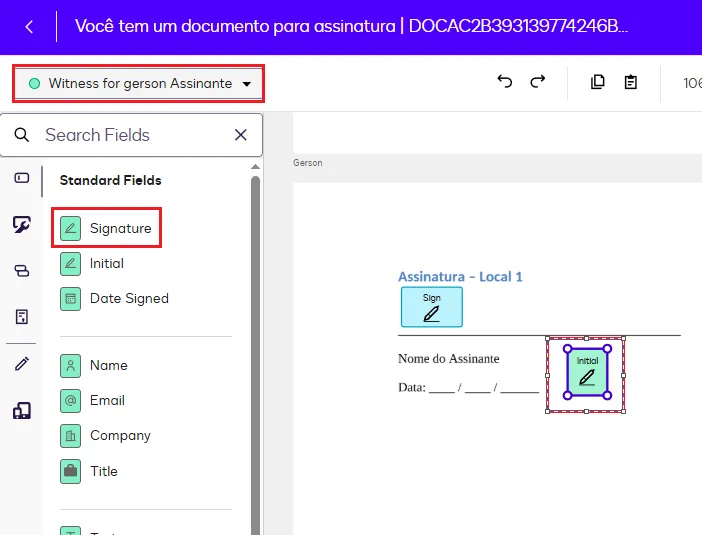Pick the Name field
Viewport: 702px width, 535px height.
coord(108,365)
